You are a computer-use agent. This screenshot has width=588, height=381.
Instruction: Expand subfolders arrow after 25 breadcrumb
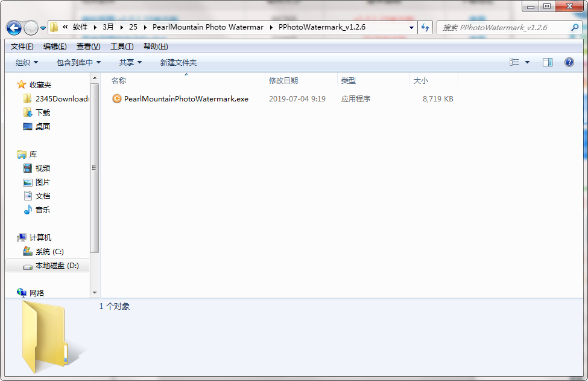tap(145, 27)
